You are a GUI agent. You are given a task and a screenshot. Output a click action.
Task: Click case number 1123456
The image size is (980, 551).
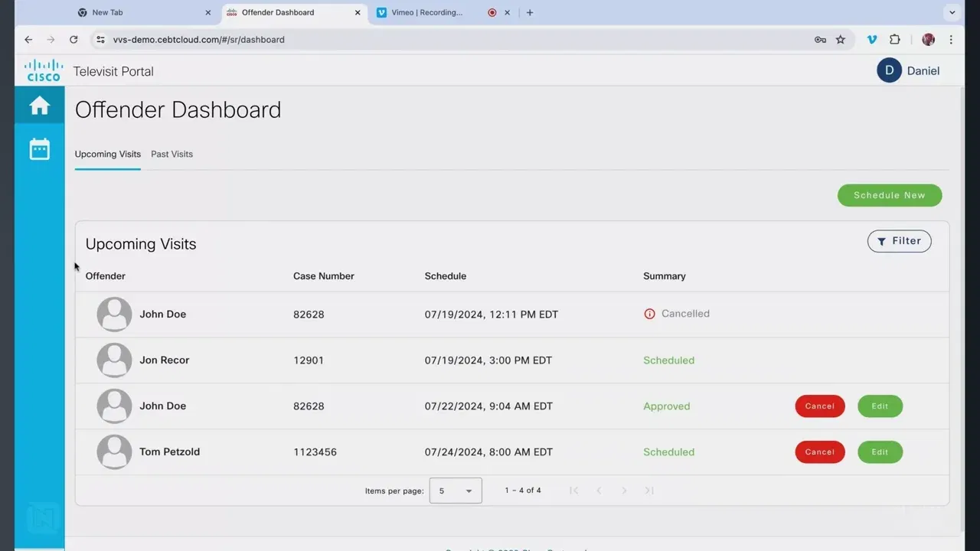click(315, 452)
